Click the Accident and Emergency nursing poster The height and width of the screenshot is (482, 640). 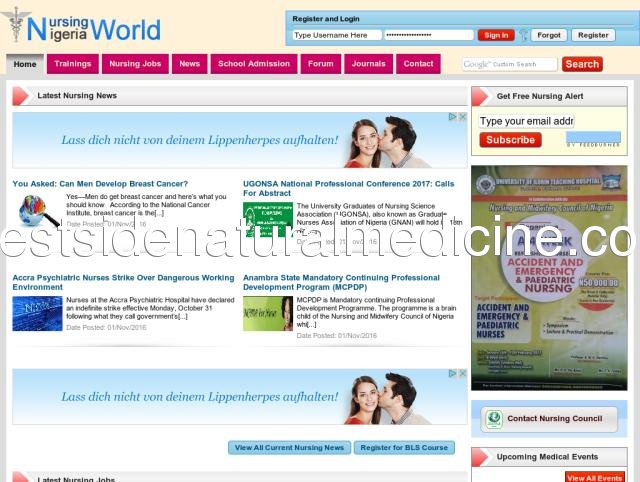point(549,278)
